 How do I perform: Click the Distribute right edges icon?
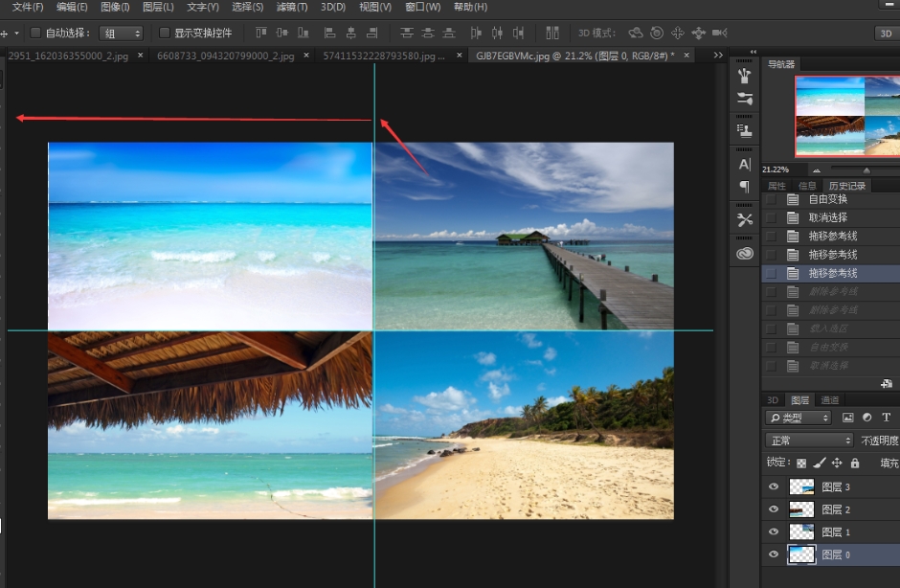518,33
